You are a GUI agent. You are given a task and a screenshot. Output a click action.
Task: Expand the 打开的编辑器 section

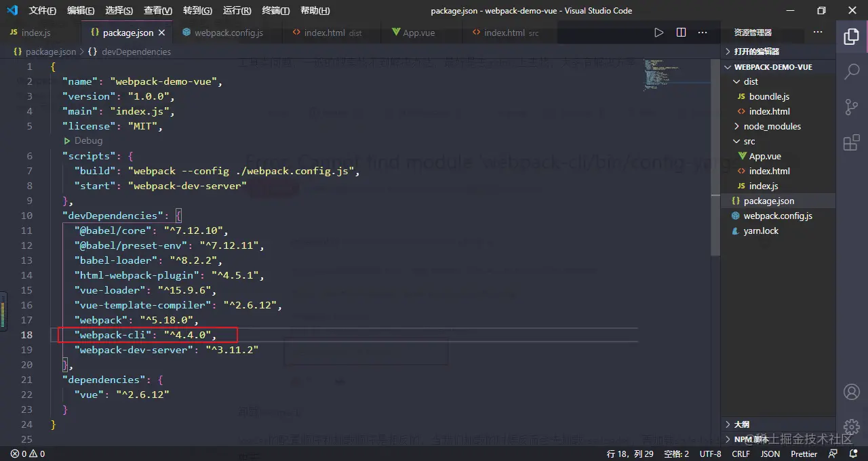[x=757, y=52]
